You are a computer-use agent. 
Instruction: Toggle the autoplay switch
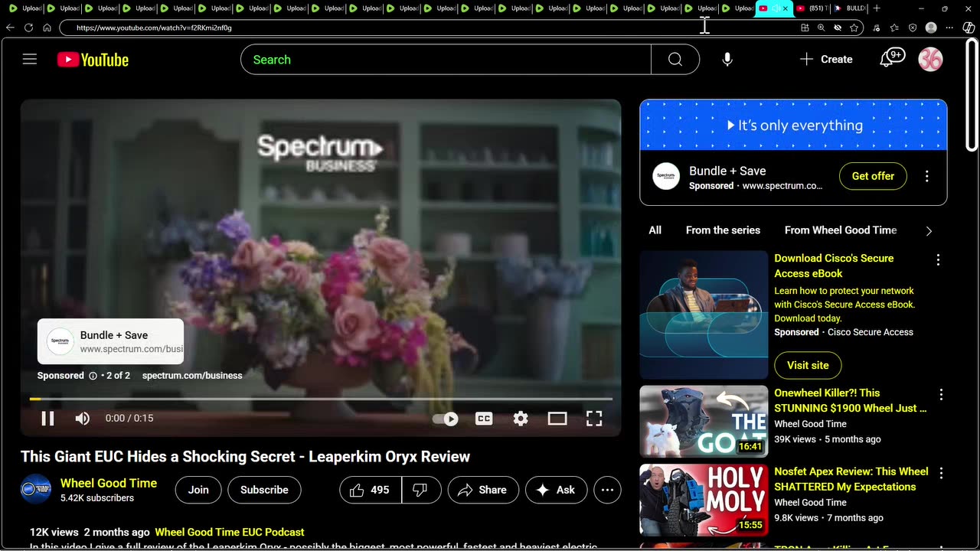446,419
